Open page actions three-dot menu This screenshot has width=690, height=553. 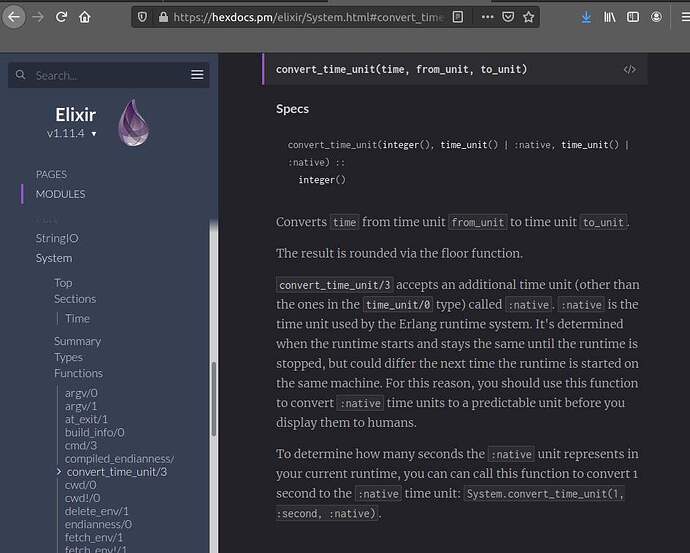(x=487, y=17)
